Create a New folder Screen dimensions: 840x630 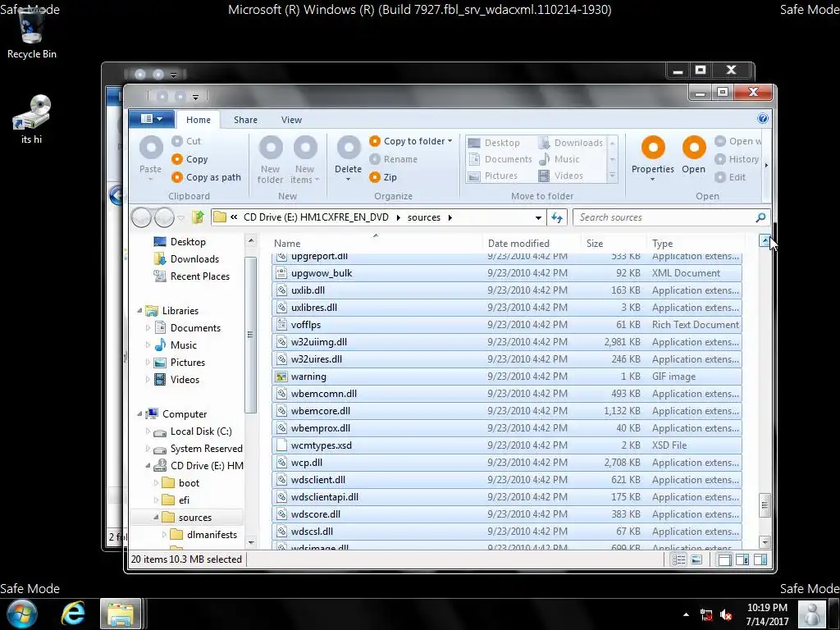[270, 160]
